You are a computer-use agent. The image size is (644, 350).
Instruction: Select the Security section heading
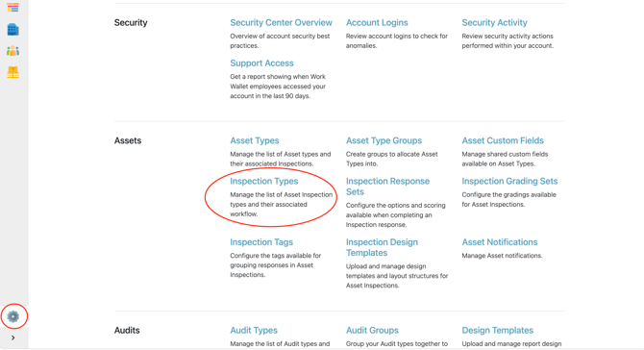pyautogui.click(x=131, y=22)
